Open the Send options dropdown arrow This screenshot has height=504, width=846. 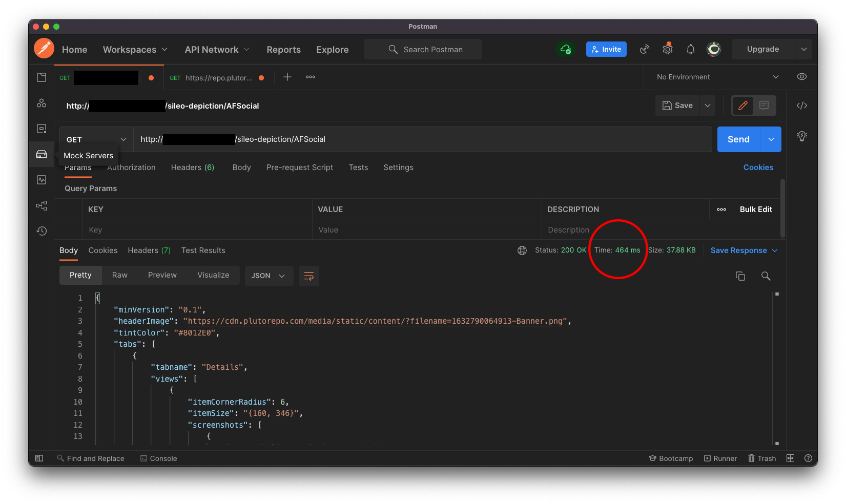click(x=771, y=139)
